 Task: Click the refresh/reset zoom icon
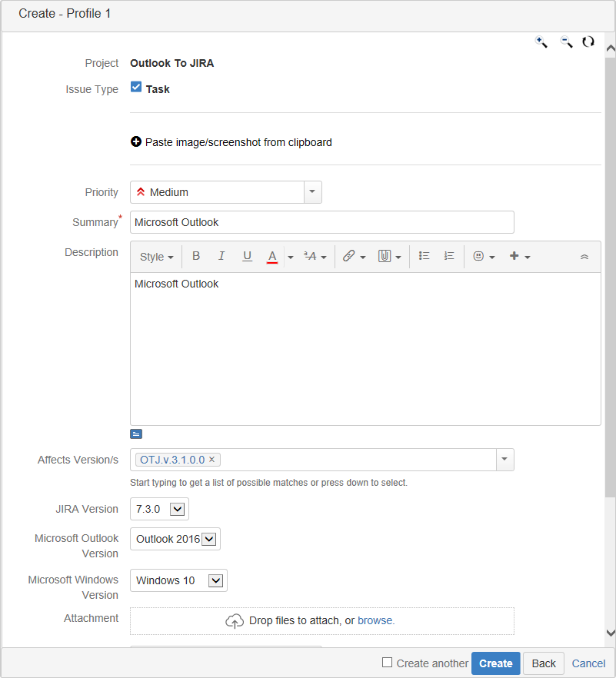(588, 42)
